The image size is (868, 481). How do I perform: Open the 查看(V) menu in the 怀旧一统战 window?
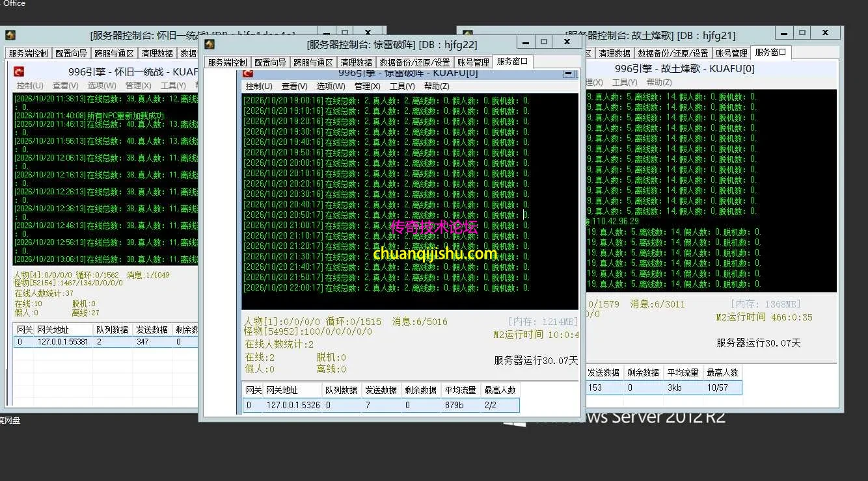pyautogui.click(x=66, y=86)
